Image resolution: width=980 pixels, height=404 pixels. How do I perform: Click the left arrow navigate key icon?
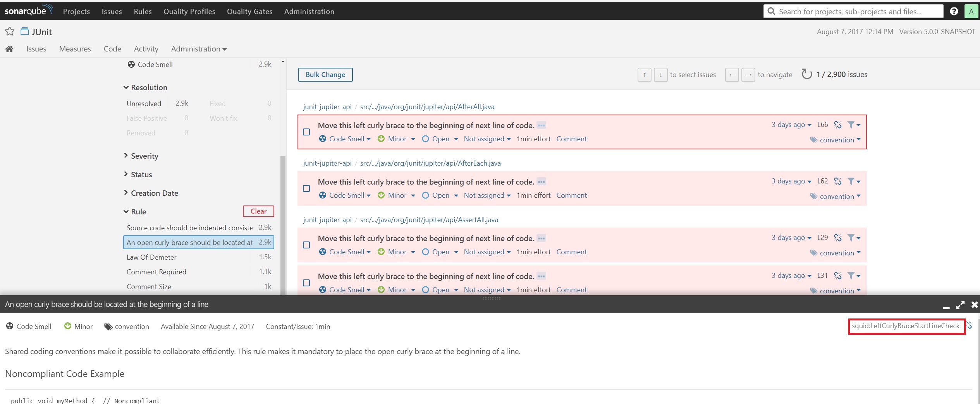[732, 75]
